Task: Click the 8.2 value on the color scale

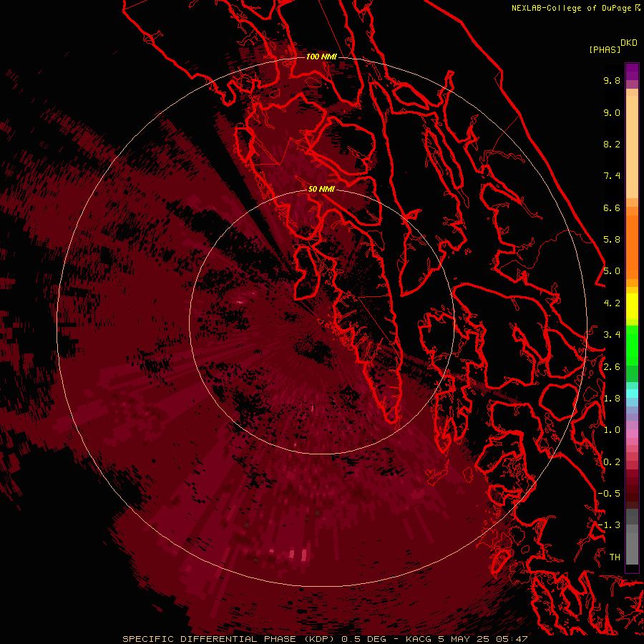Action: point(612,144)
